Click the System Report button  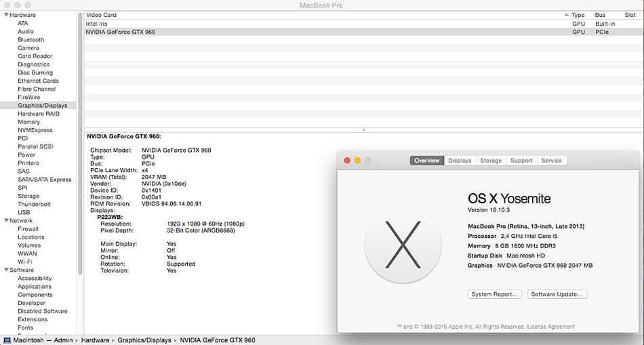click(494, 294)
